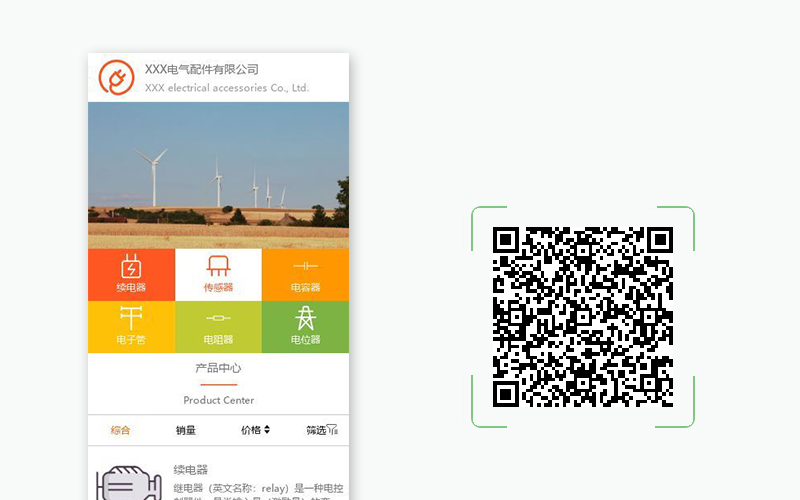The image size is (800, 500).
Task: Toggle the 价格 price sort arrows
Action: pyautogui.click(x=255, y=430)
